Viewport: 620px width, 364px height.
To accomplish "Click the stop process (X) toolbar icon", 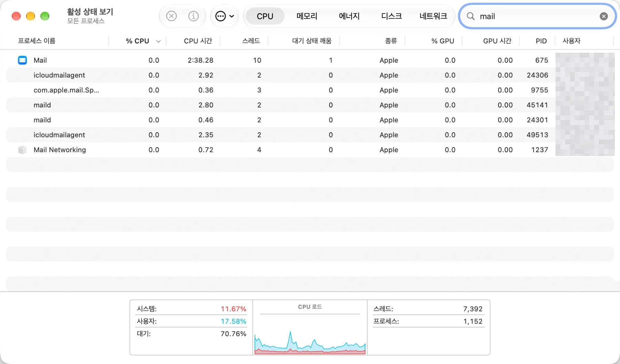I will 171,16.
